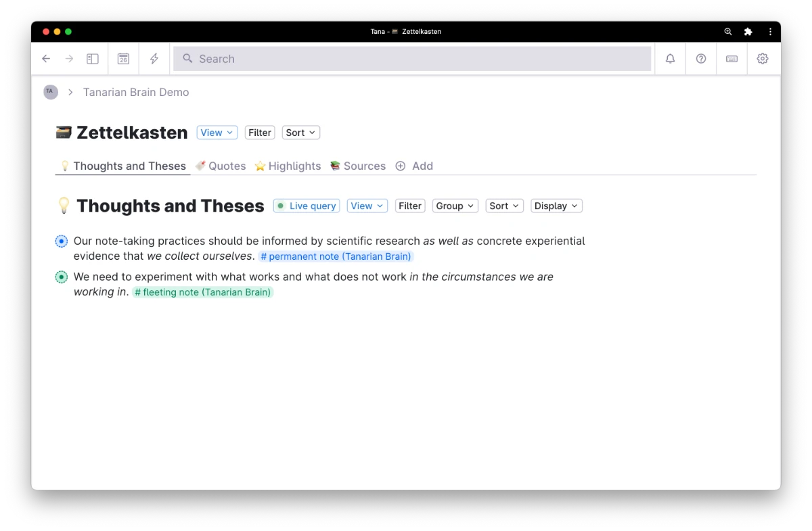This screenshot has width=812, height=531.
Task: Click the green bullet of fleeting note
Action: [62, 277]
